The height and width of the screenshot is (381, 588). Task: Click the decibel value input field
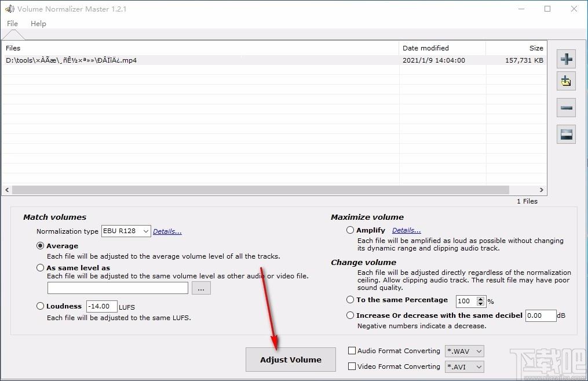pyautogui.click(x=540, y=315)
